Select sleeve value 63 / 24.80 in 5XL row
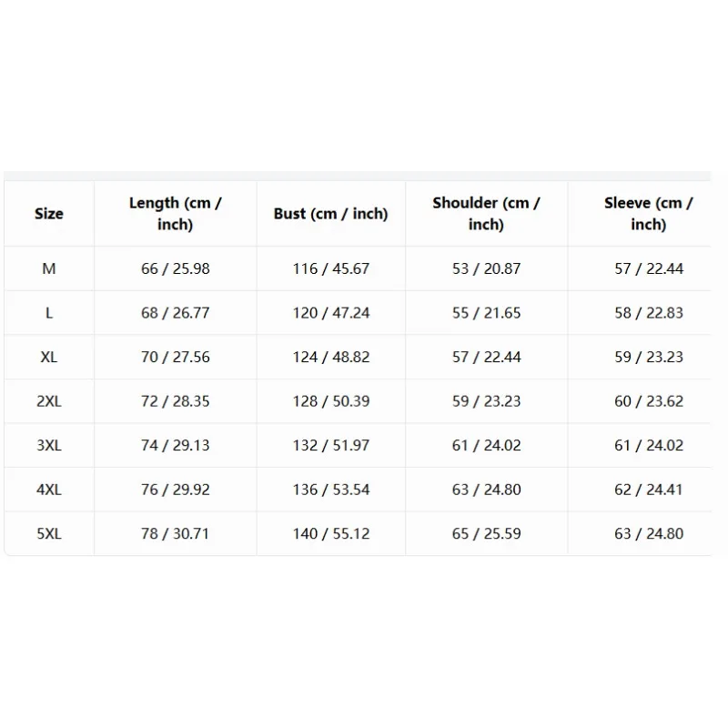 (649, 533)
